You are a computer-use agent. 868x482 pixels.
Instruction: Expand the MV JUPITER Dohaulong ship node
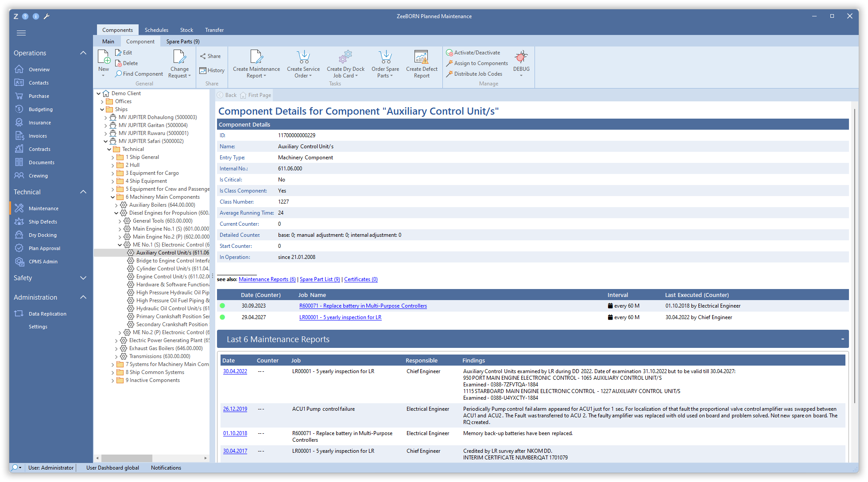pyautogui.click(x=105, y=118)
